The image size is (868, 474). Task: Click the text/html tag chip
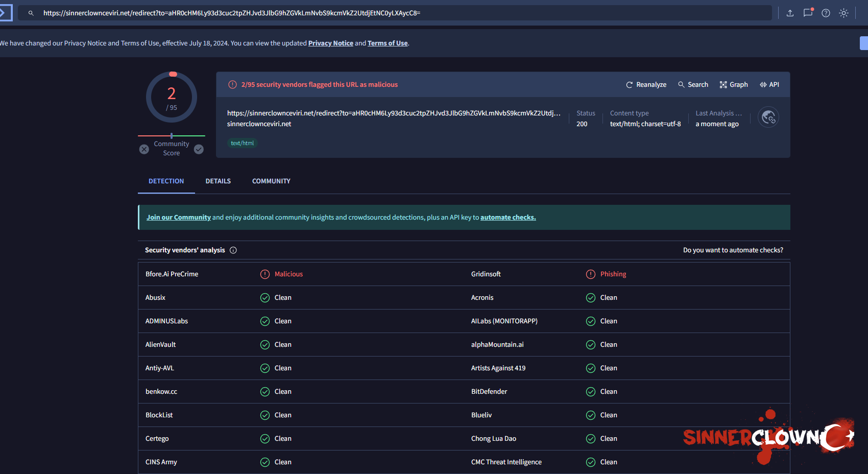pos(242,144)
